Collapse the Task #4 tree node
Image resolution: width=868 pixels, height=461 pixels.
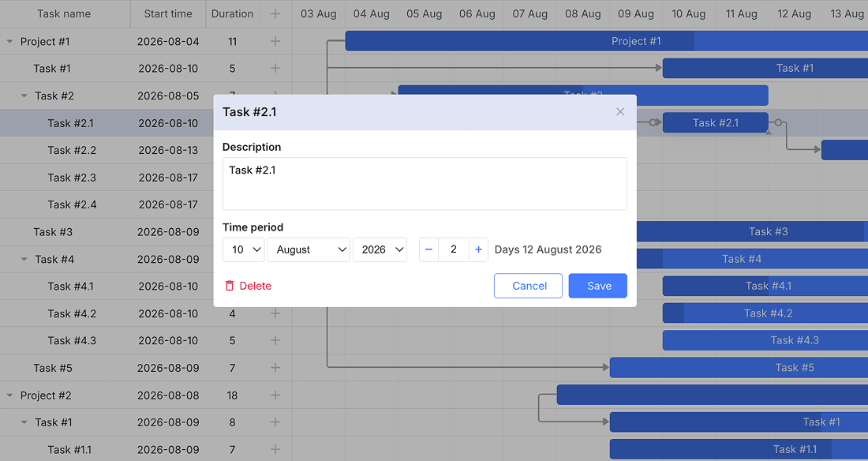(24, 259)
